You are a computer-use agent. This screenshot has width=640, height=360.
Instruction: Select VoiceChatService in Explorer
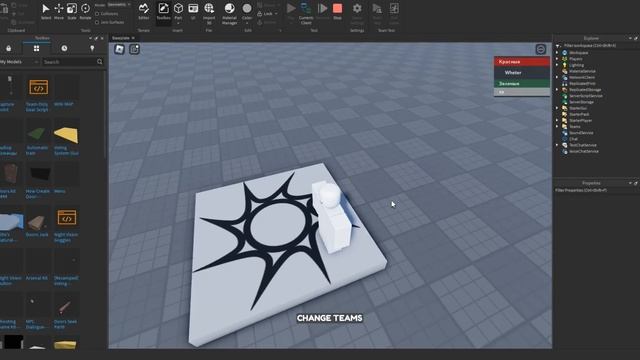584,151
